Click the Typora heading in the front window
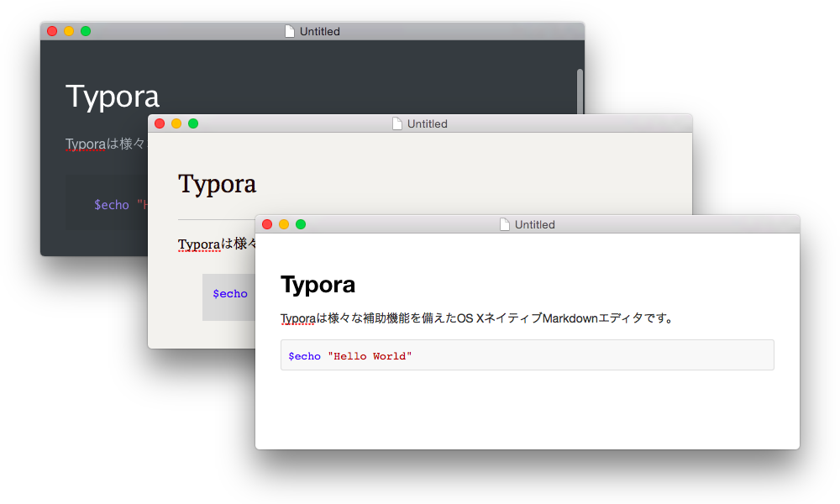The image size is (840, 504). tap(318, 285)
